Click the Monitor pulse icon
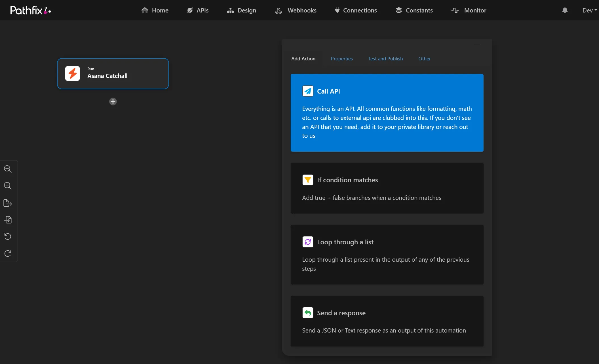Image resolution: width=599 pixels, height=364 pixels. point(455,10)
